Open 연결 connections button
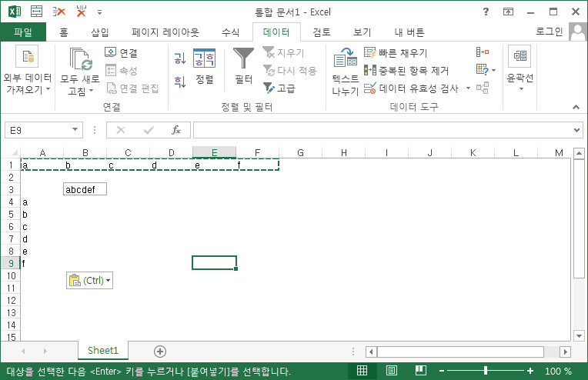This screenshot has width=588, height=380. tap(121, 53)
